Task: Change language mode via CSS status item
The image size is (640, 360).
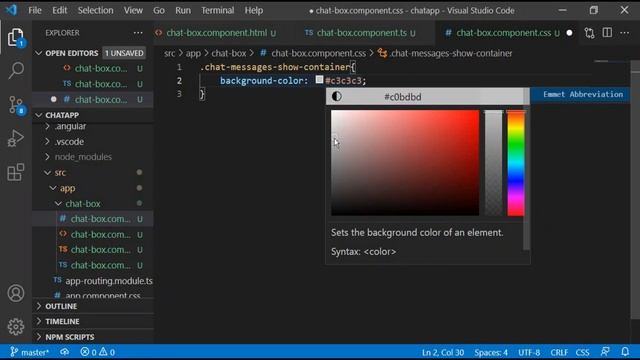Action: coord(582,352)
